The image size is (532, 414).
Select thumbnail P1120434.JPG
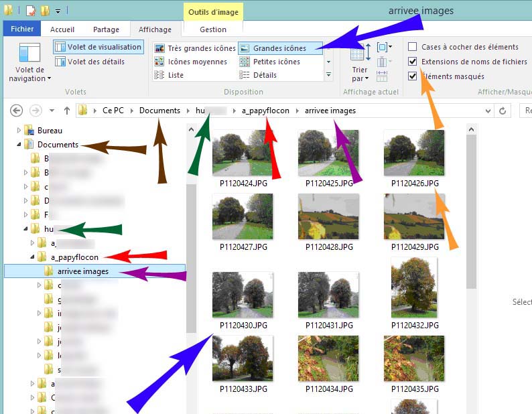[x=328, y=358]
